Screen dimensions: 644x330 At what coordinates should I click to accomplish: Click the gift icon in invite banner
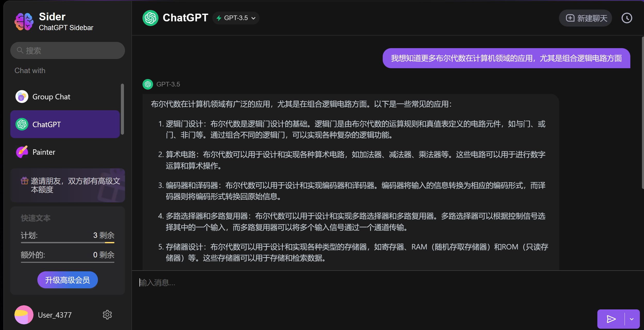pos(24,181)
